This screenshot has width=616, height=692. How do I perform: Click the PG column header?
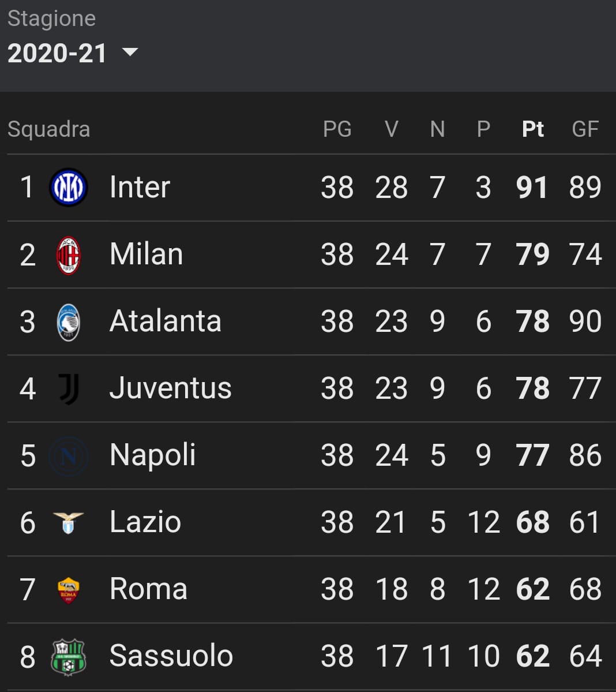tap(337, 129)
